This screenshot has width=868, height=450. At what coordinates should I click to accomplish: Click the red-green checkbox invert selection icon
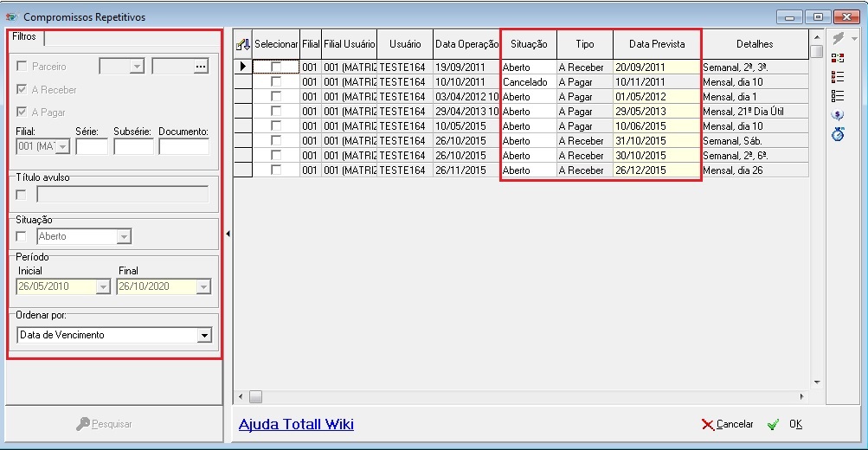click(837, 58)
